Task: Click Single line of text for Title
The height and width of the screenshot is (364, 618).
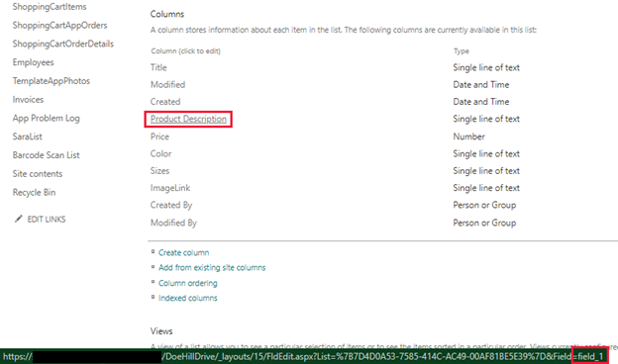Action: tap(486, 67)
